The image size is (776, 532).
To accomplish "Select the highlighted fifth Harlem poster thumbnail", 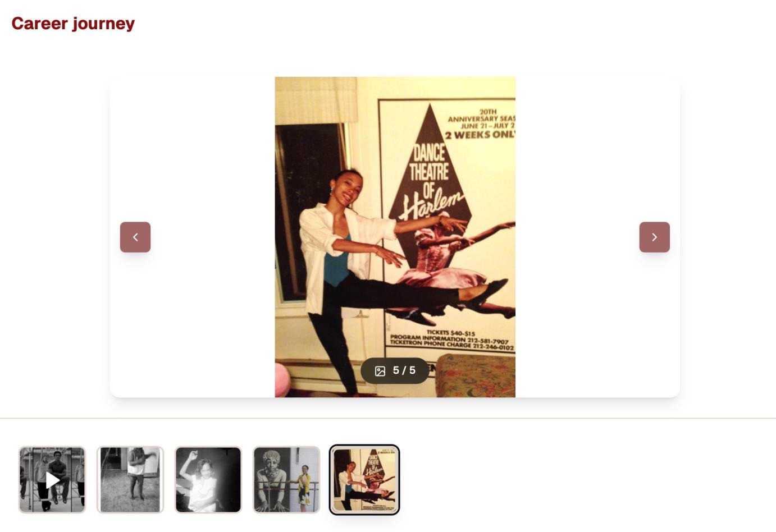I will pyautogui.click(x=364, y=480).
